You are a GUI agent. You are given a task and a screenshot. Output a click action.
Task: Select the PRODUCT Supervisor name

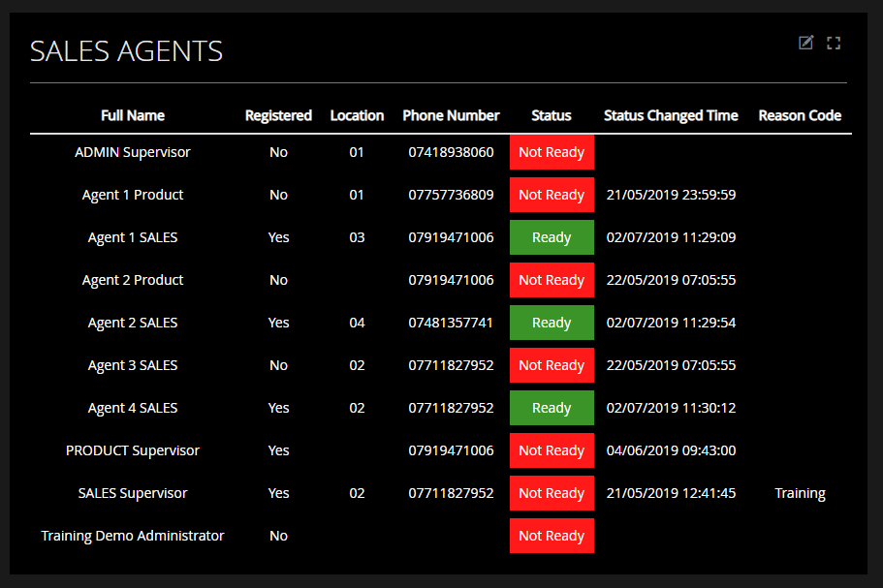pos(133,450)
